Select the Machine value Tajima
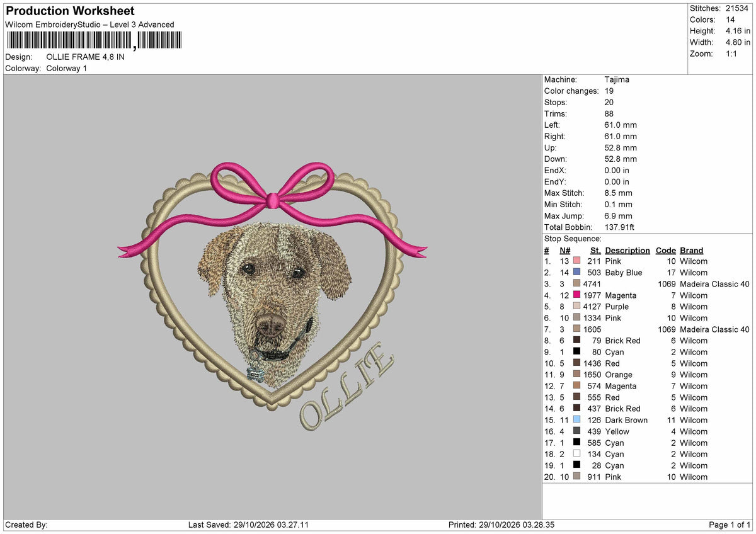The height and width of the screenshot is (534, 756). [x=617, y=80]
